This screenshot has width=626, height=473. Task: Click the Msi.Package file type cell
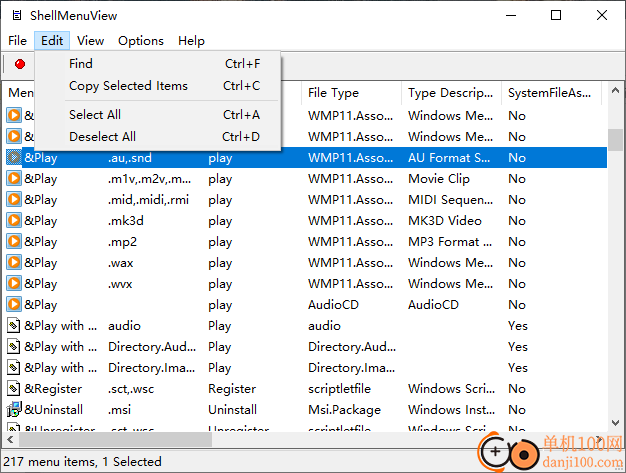344,410
